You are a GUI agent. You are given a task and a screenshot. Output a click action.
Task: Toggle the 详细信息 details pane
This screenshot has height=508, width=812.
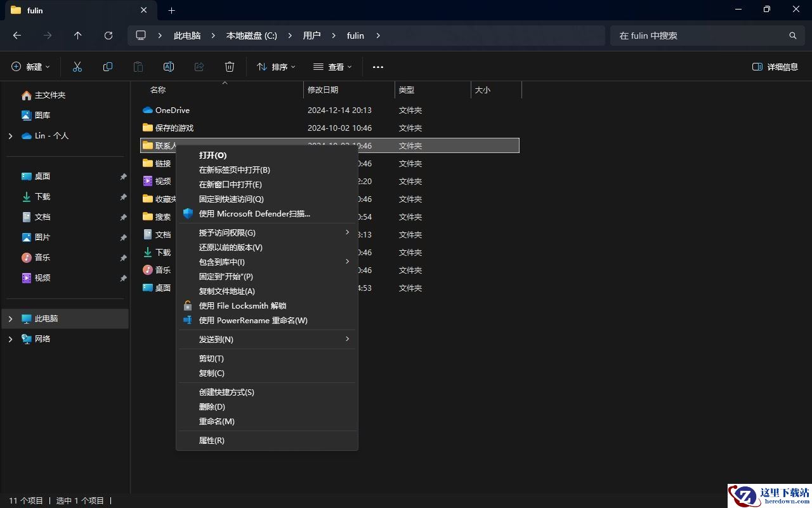(775, 67)
